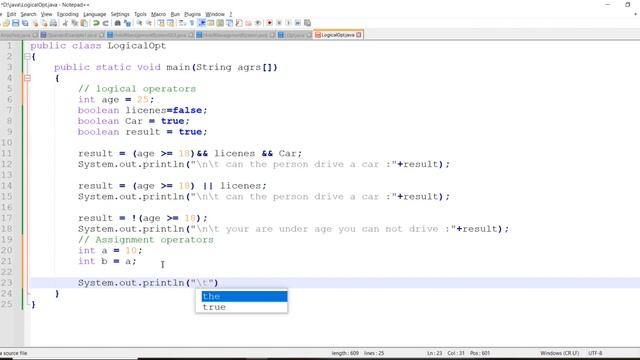
Task: Save the current file with the Save icon
Action: click(x=15, y=23)
